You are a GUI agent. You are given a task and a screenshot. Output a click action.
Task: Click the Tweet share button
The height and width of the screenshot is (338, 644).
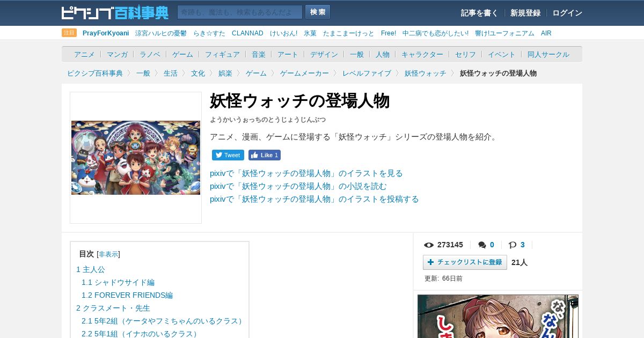click(228, 155)
